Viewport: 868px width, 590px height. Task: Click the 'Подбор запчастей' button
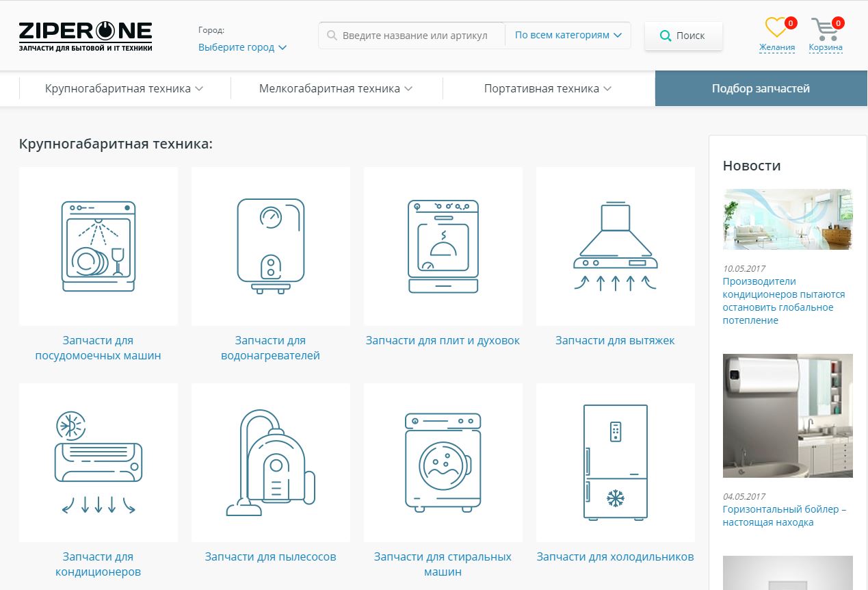(x=761, y=88)
